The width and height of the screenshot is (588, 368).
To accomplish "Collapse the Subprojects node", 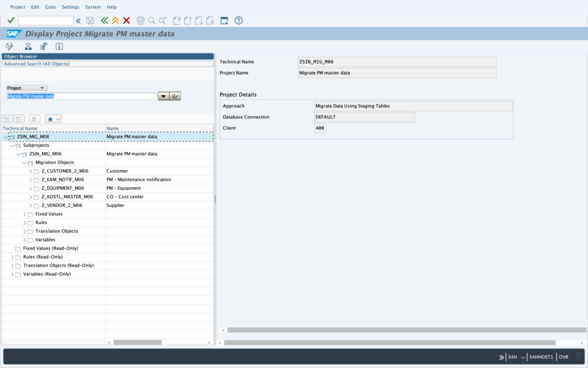I will click(13, 145).
